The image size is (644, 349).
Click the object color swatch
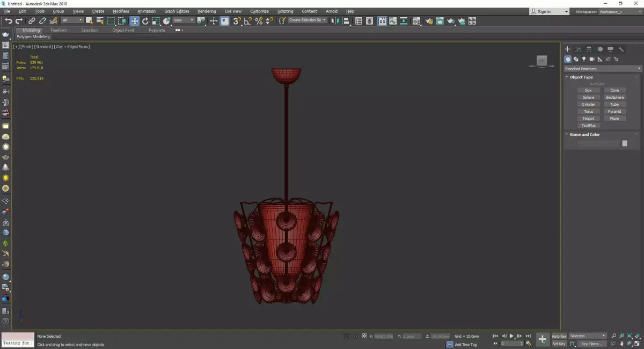coord(625,143)
